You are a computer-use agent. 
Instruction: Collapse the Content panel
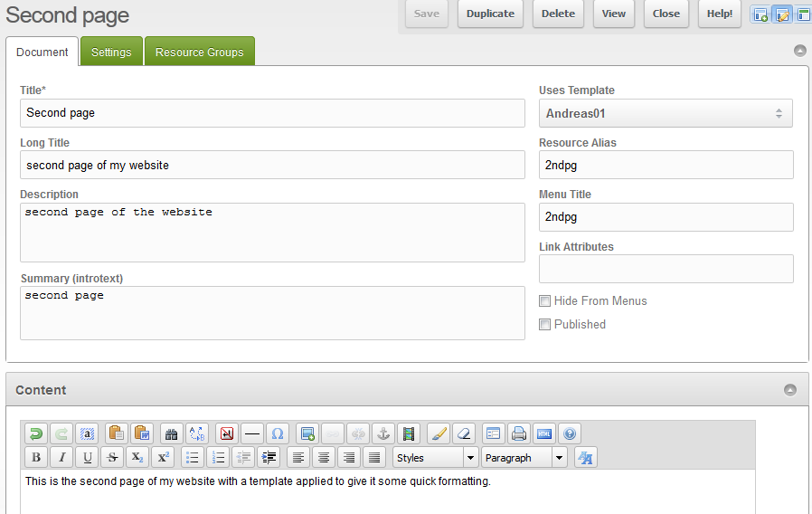coord(790,390)
